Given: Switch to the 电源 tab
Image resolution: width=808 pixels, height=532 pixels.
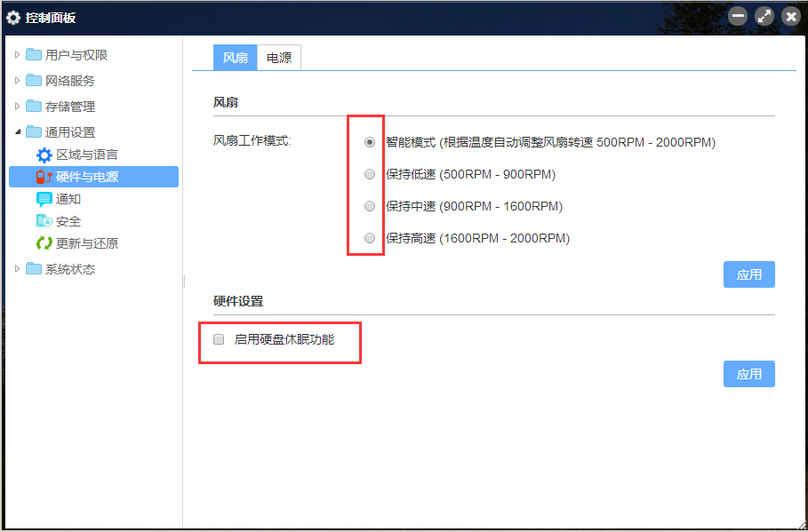Looking at the screenshot, I should pyautogui.click(x=279, y=58).
